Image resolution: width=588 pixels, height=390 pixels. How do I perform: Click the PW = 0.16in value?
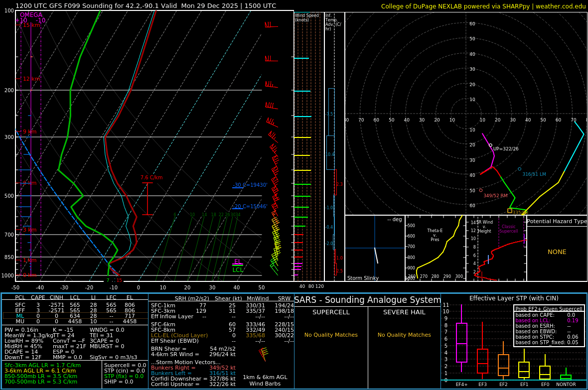(x=21, y=330)
